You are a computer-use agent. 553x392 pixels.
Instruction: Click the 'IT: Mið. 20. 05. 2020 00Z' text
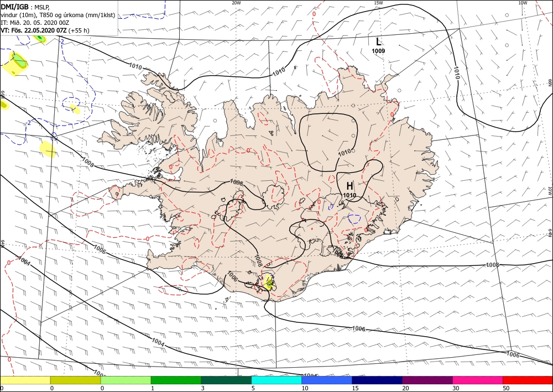tap(34, 23)
